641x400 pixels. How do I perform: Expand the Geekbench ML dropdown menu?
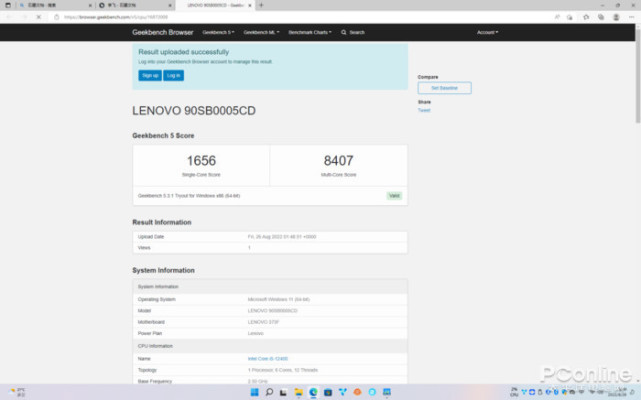coord(261,32)
